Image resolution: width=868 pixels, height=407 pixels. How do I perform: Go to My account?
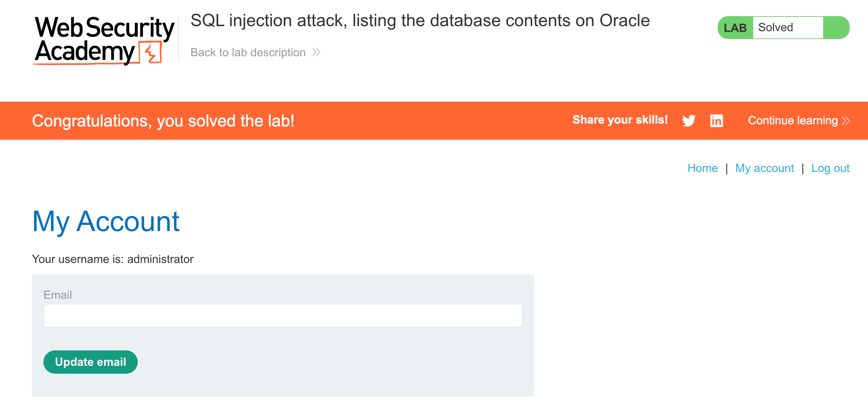(x=764, y=168)
